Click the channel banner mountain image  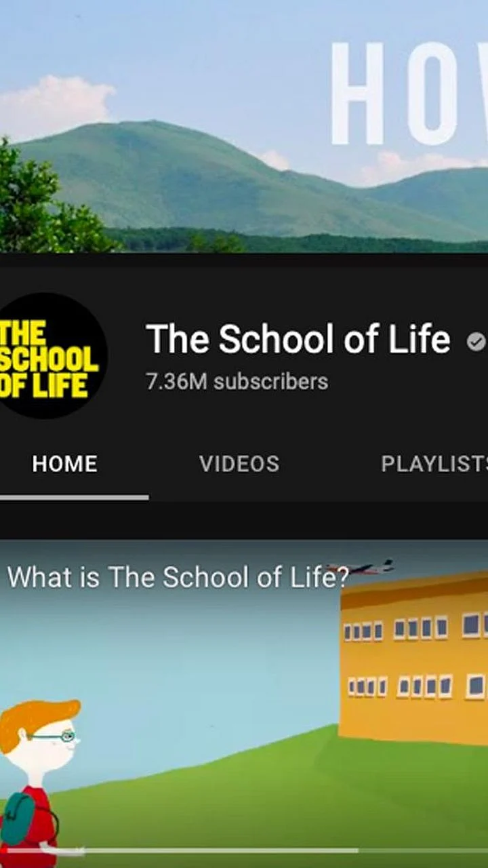click(x=244, y=126)
